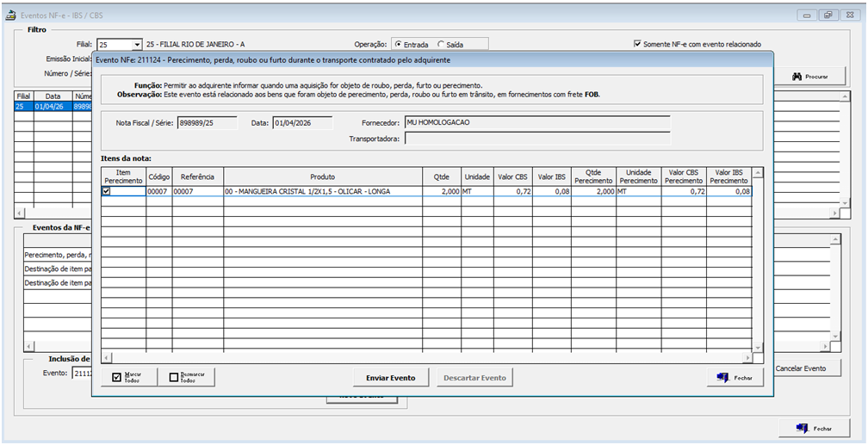Click the Qtde Perecimento cell showing 2,000

pos(592,192)
